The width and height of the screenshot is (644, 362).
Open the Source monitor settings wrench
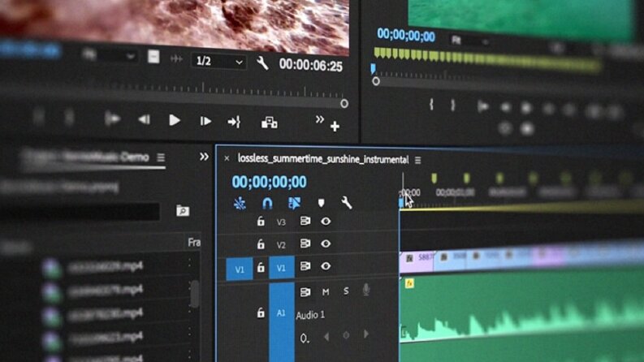tap(262, 63)
